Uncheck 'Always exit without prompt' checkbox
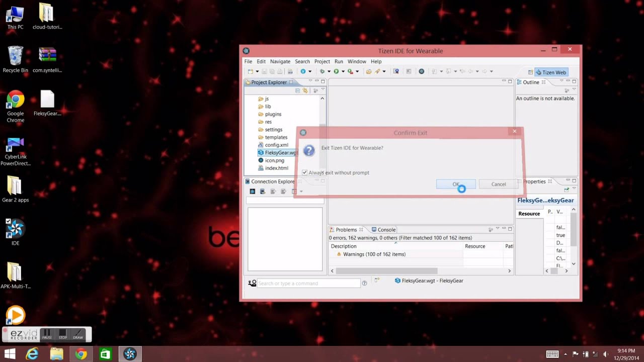 [304, 172]
